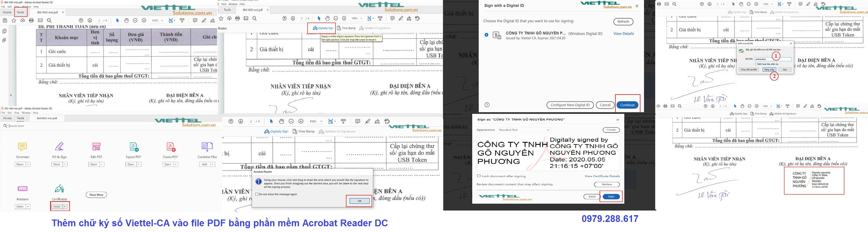Image resolution: width=868 pixels, height=232 pixels.
Task: Star bookmark icon in the 133% zoom window
Action: (14, 21)
